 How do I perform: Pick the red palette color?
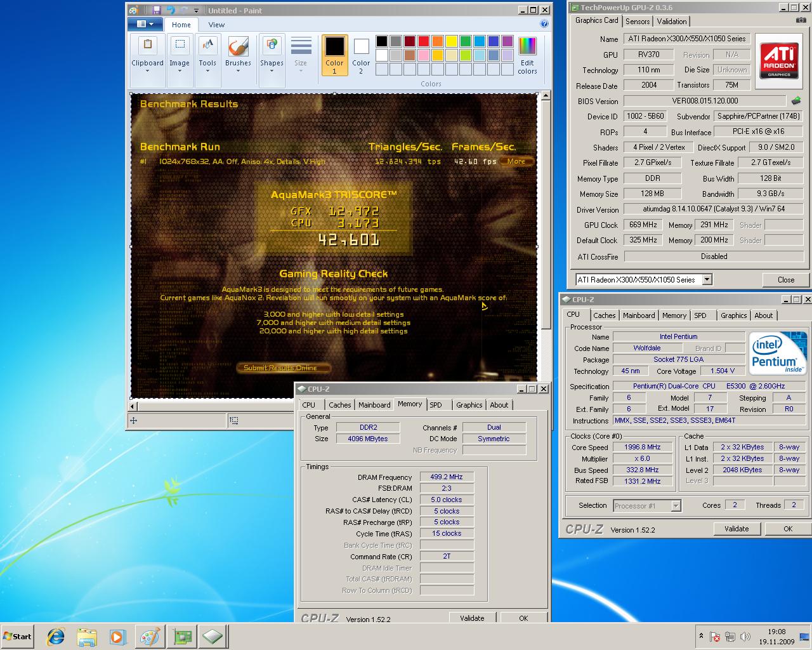pyautogui.click(x=423, y=41)
